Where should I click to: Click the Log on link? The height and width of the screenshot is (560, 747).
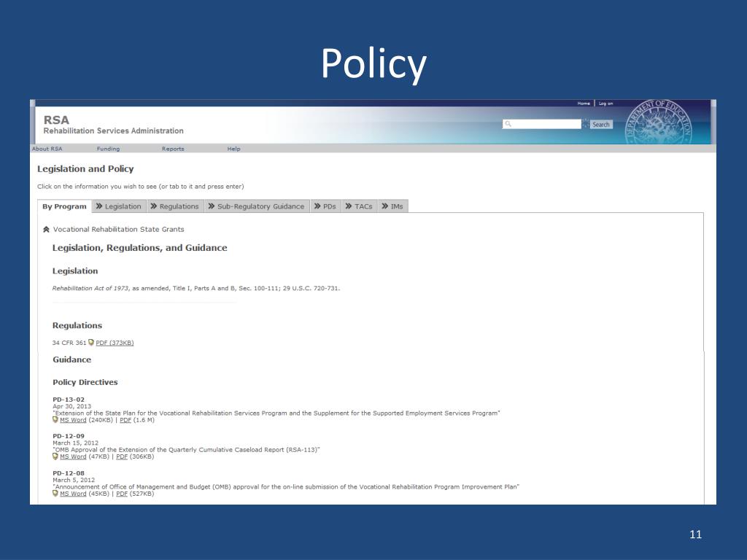tap(606, 104)
